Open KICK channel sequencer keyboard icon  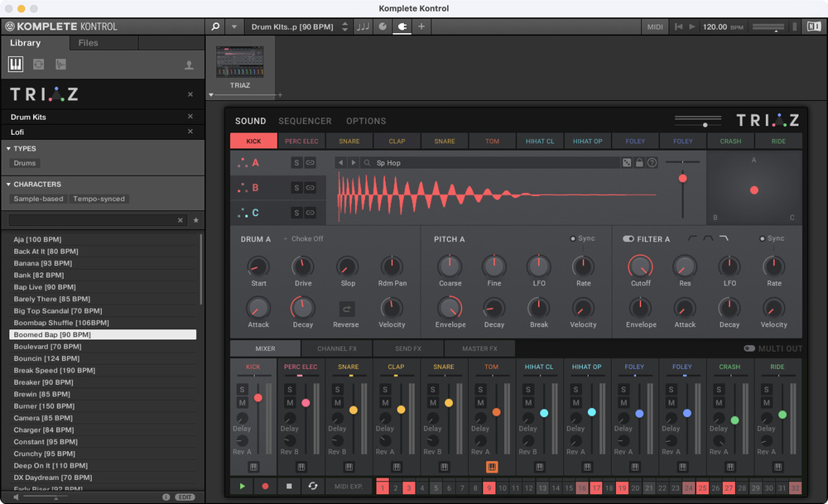coord(253,467)
